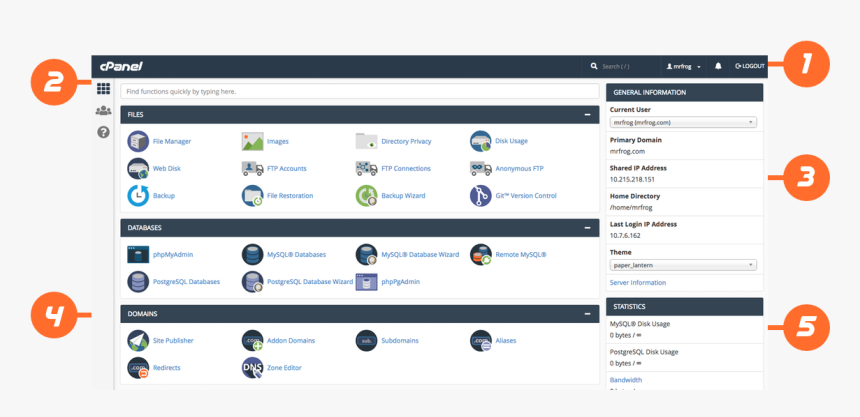
Task: Open the Addon Domains icon
Action: [252, 341]
